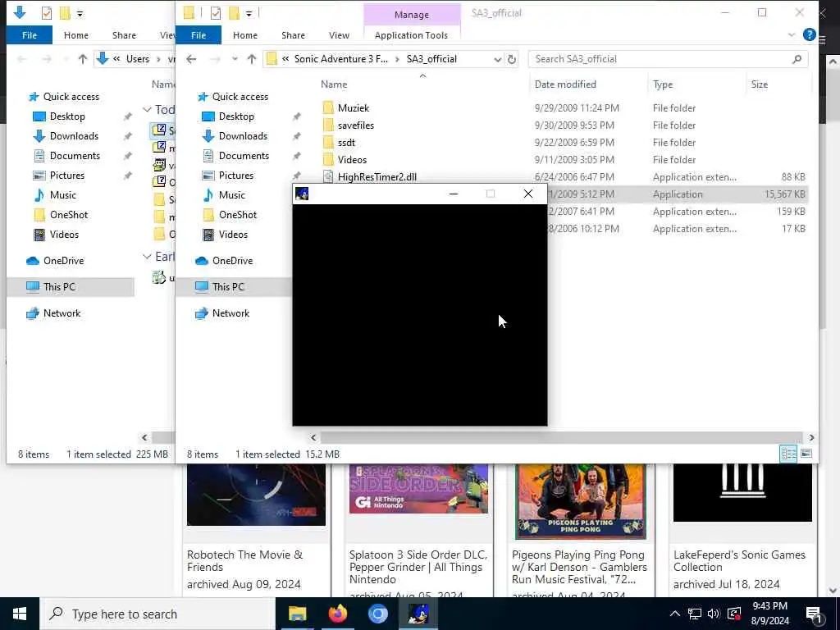Show hidden system tray icons

coord(675,614)
